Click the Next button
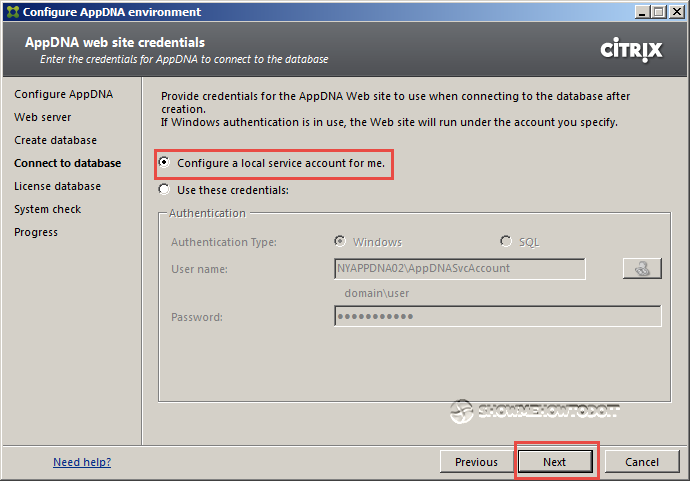The image size is (690, 481). (x=555, y=462)
